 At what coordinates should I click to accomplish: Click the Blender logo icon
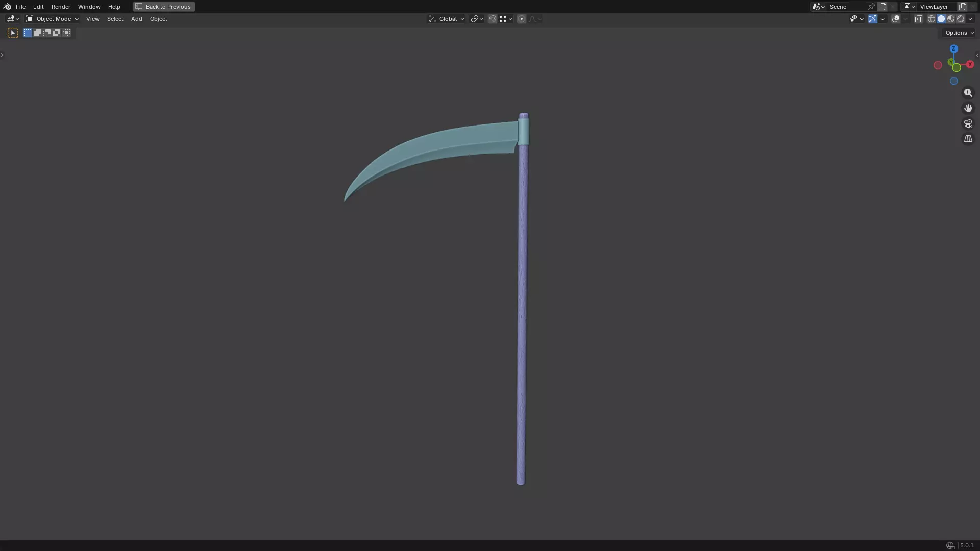tap(7, 7)
